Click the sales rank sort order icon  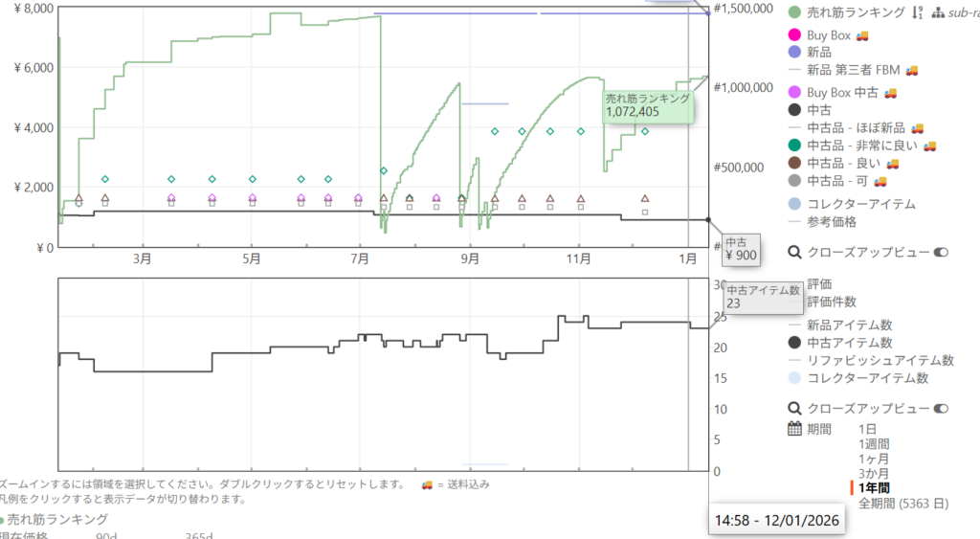point(917,12)
